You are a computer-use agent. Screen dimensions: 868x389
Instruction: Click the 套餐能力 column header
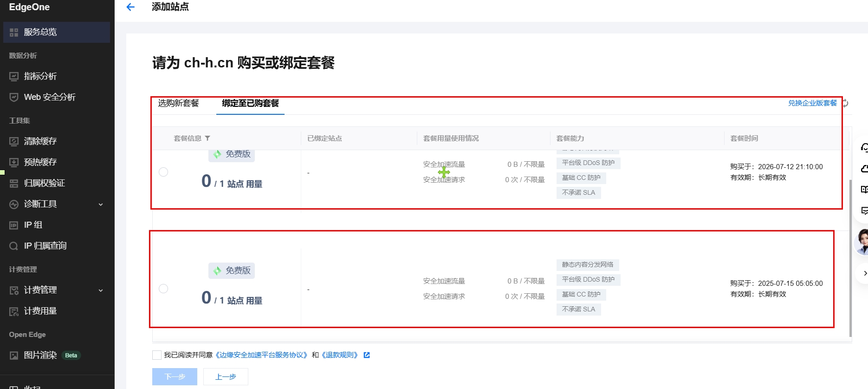[x=570, y=138]
